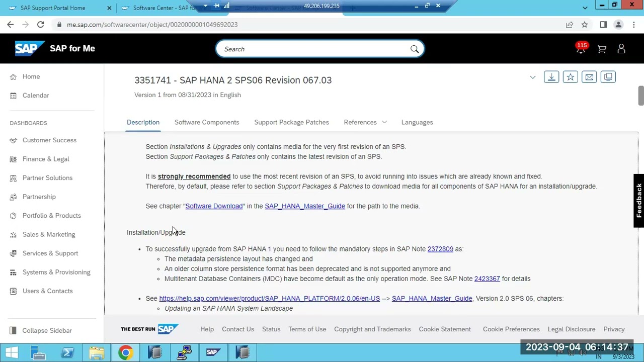Click the Chrome icon in taskbar
Viewport: 644px width, 362px height.
126,352
